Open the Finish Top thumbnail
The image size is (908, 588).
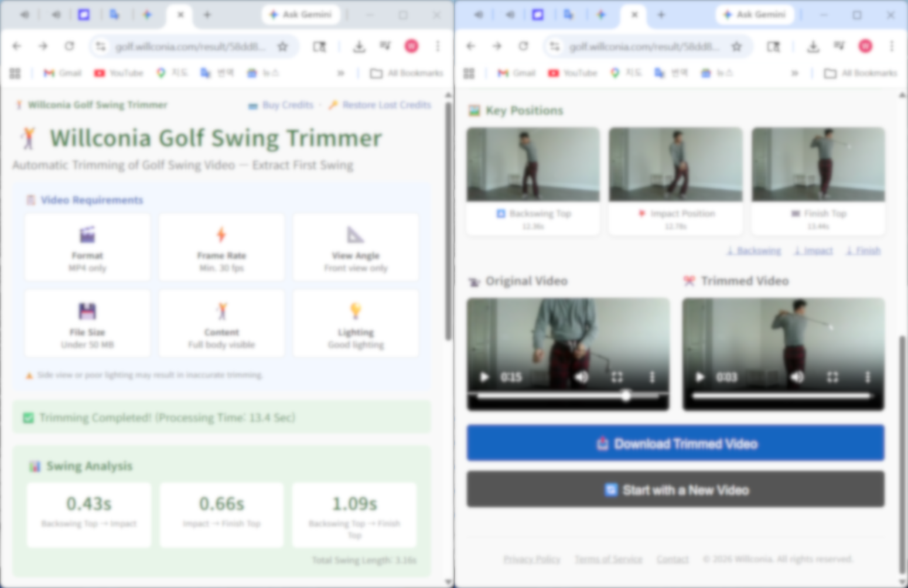(818, 165)
